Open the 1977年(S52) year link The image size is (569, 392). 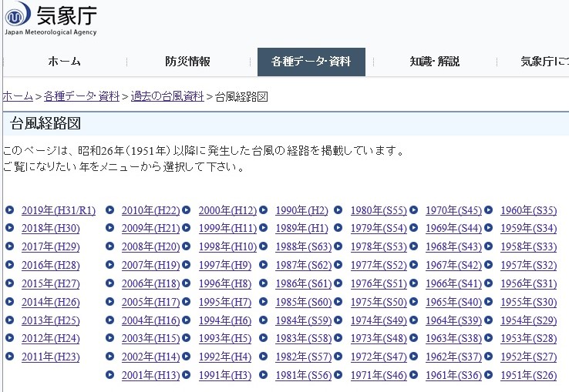click(x=379, y=266)
